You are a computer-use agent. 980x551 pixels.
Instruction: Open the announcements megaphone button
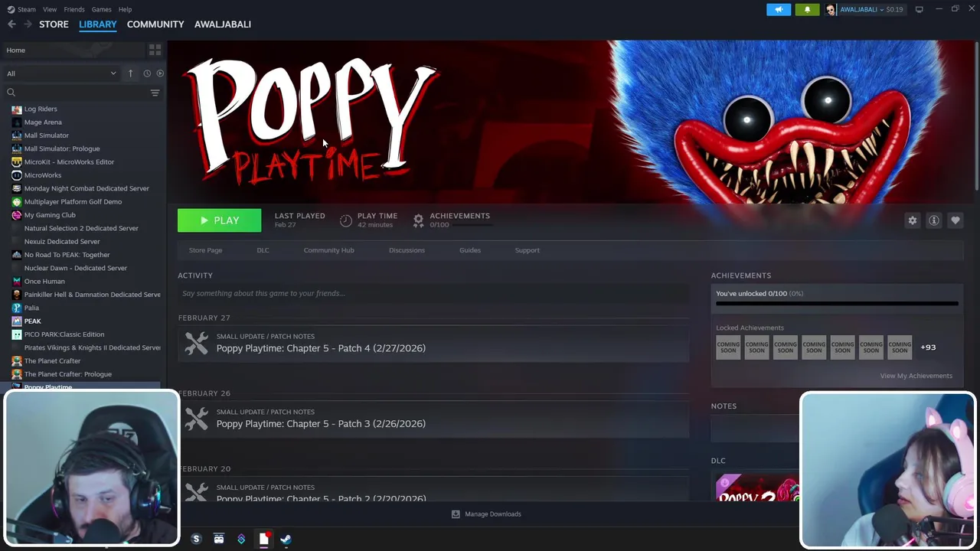[x=779, y=9]
